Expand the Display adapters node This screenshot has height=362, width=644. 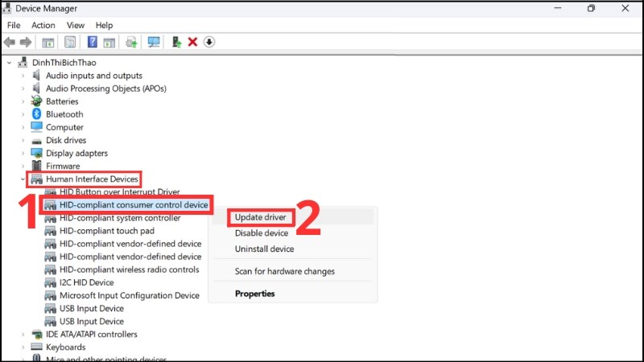coord(23,153)
